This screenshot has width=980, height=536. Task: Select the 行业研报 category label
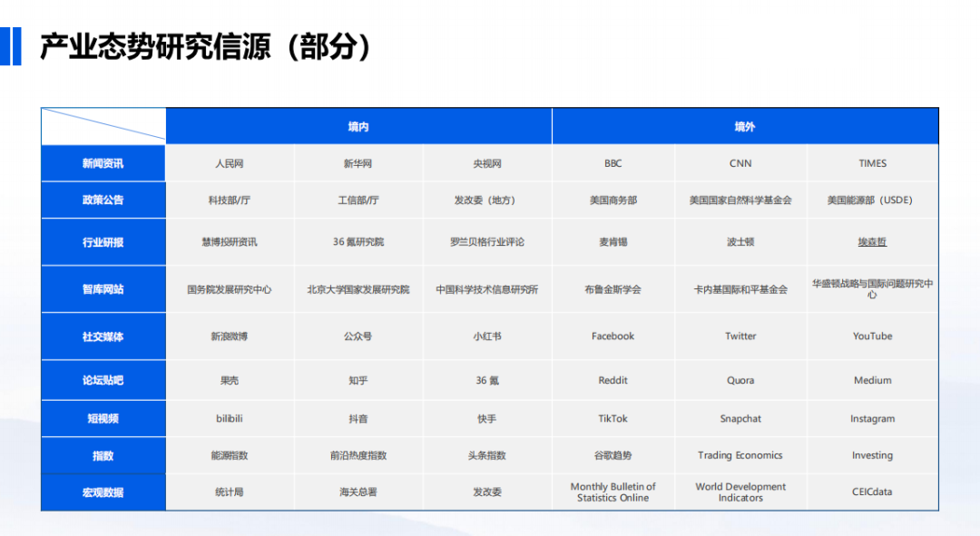[x=103, y=241]
